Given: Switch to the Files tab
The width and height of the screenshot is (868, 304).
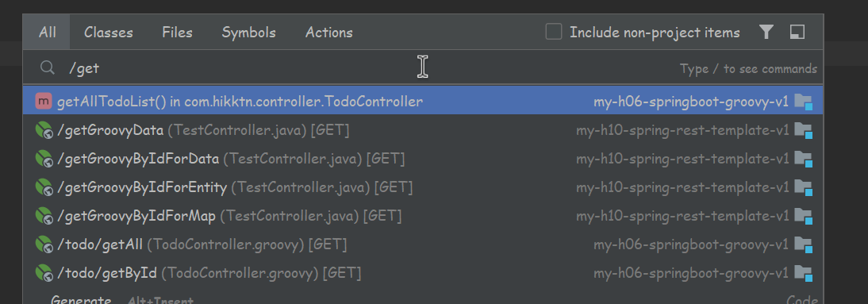Looking at the screenshot, I should 177,32.
